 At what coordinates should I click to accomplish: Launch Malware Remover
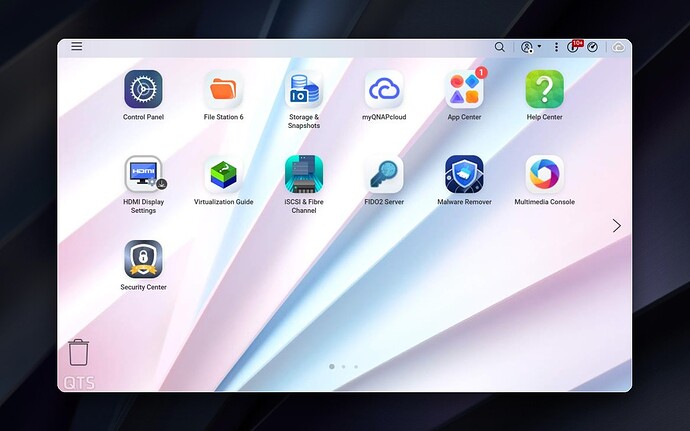[464, 174]
